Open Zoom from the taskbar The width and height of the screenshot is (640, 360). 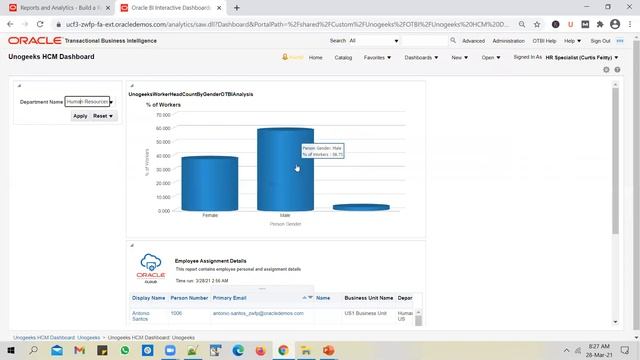(x=170, y=350)
